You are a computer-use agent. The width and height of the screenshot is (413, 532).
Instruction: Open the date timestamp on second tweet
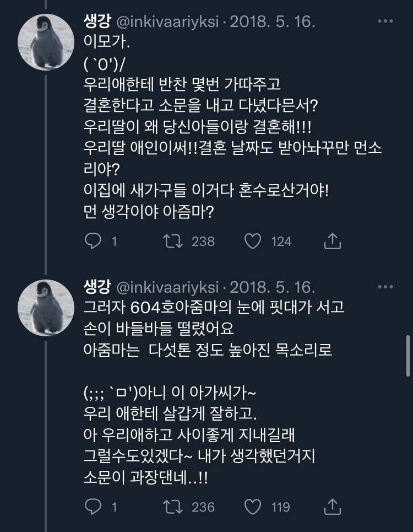coord(272,287)
